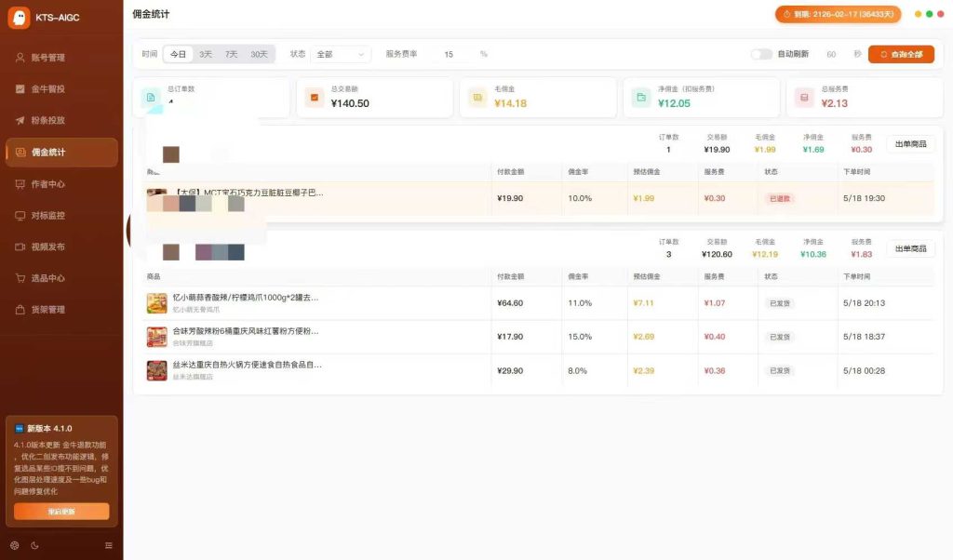Click the new version blue badge icon
The image size is (953, 560).
tap(19, 428)
